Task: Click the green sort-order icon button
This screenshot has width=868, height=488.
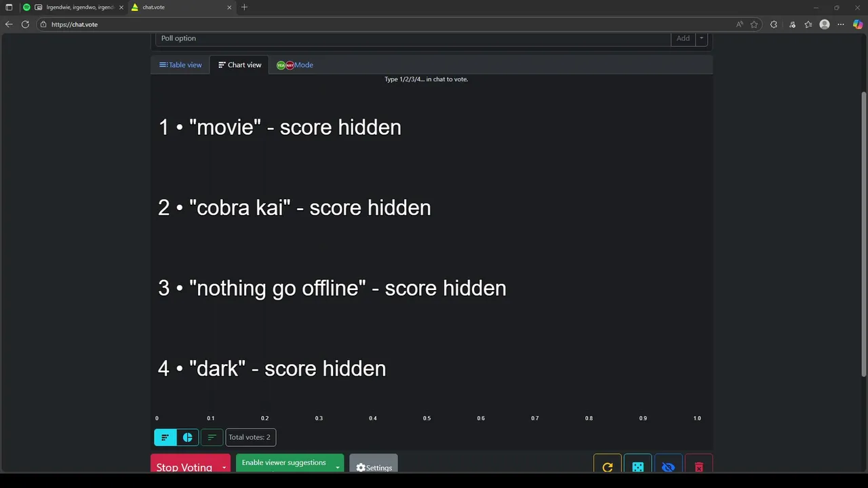Action: 212,437
